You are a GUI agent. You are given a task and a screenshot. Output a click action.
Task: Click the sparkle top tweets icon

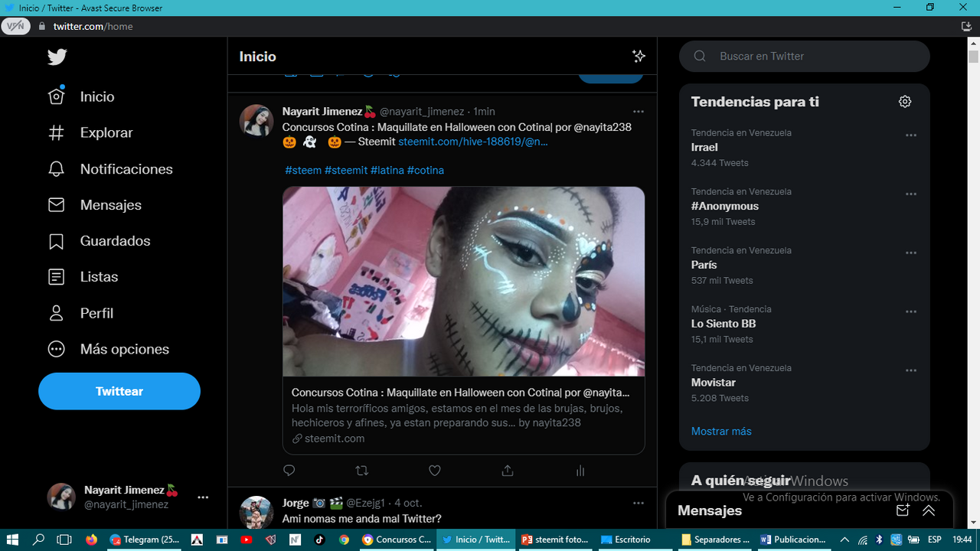pyautogui.click(x=639, y=56)
